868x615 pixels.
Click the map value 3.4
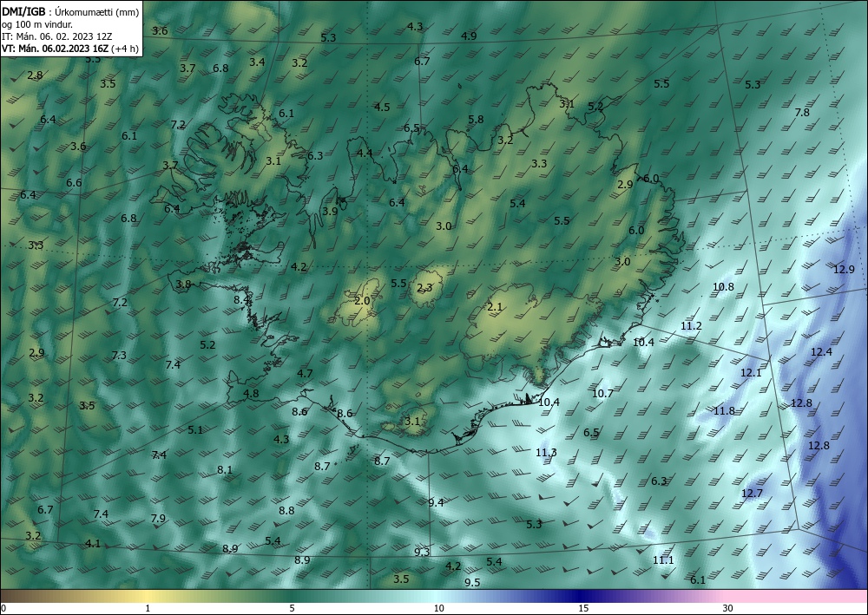tap(257, 62)
